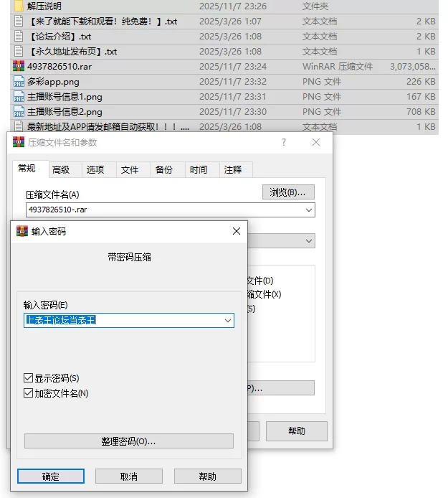
Task: Click the PNG icon of 主播账号信息1.png
Action: (19, 97)
